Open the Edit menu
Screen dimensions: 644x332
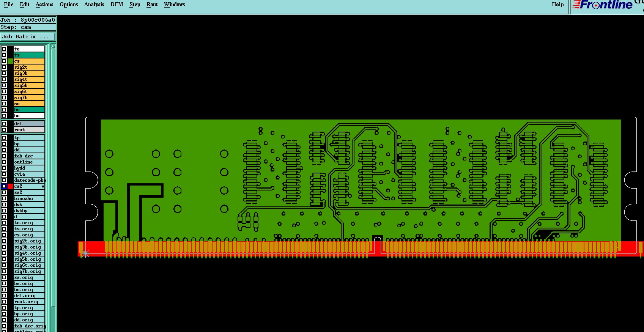tap(25, 5)
